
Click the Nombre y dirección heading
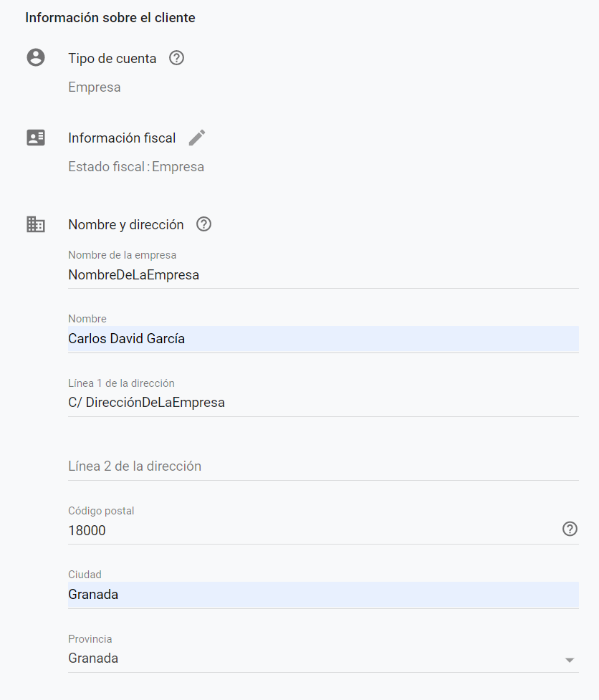(126, 224)
